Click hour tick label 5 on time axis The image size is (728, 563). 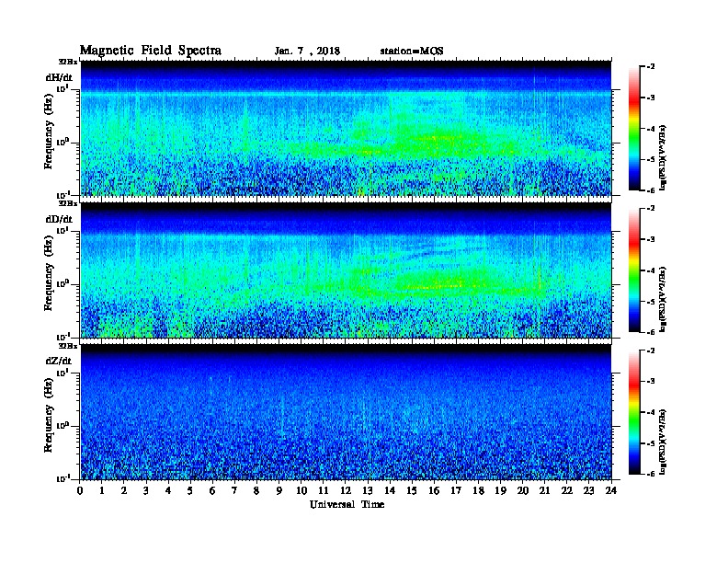[191, 491]
